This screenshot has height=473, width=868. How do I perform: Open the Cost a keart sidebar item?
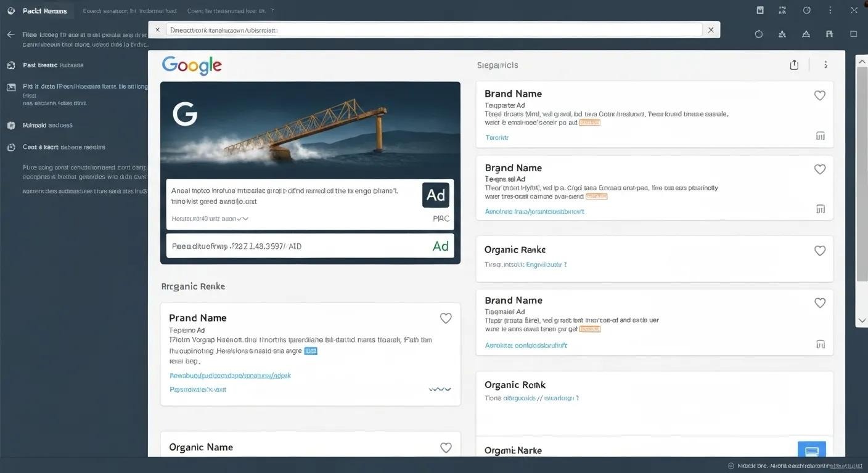pyautogui.click(x=56, y=147)
